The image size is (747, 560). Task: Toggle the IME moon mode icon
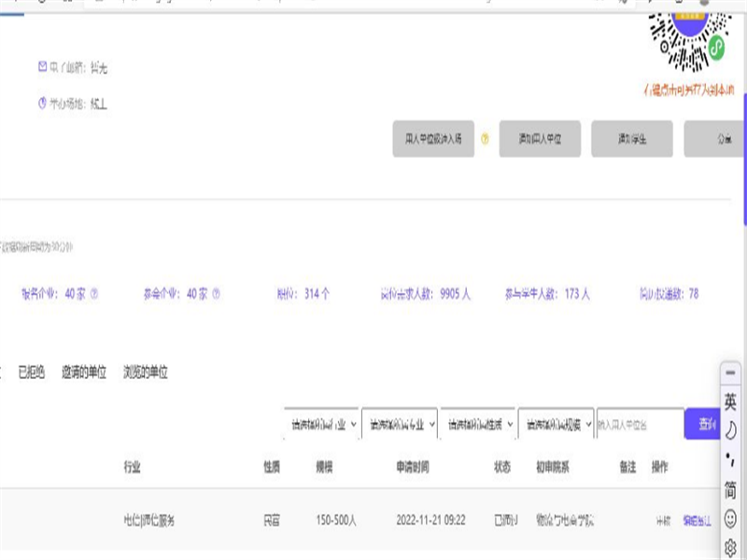pyautogui.click(x=730, y=430)
